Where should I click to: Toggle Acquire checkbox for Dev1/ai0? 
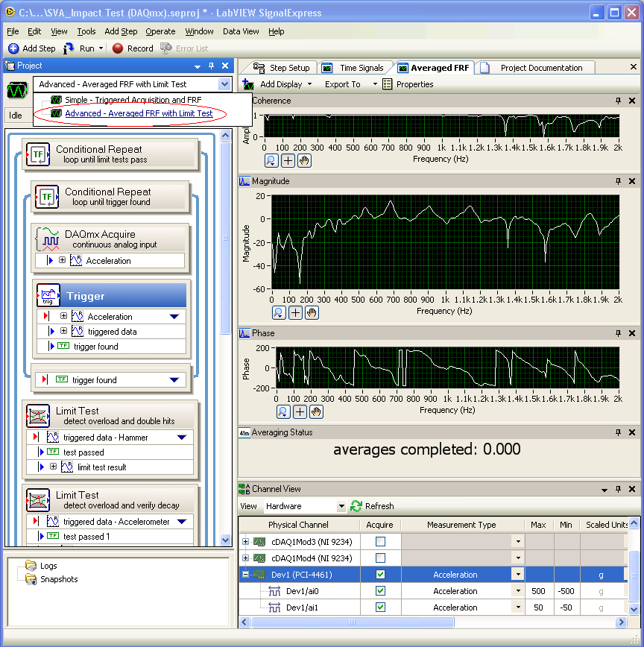pos(380,591)
